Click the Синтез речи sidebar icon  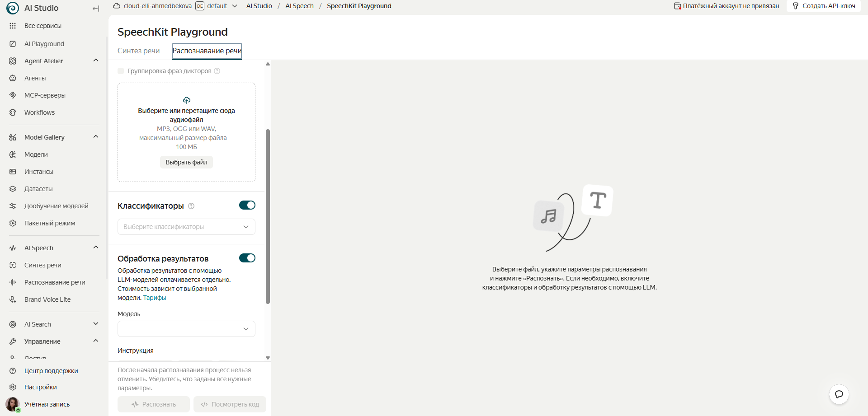[13, 265]
